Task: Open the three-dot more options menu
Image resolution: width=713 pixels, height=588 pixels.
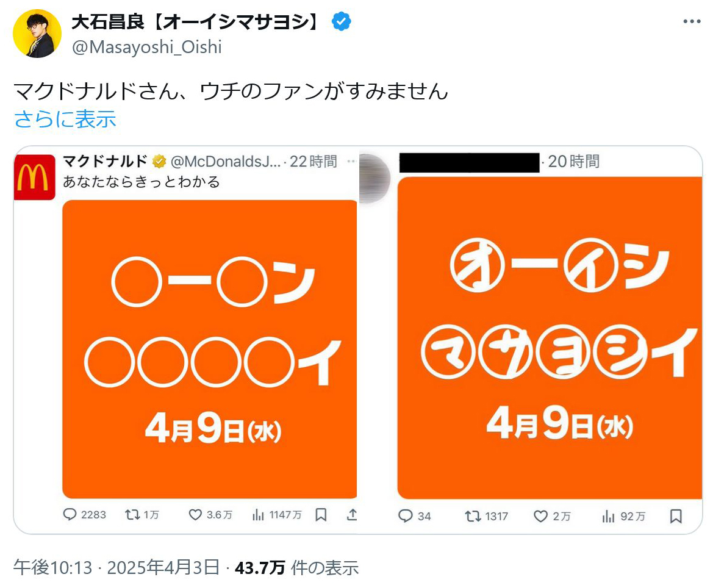Action: [x=692, y=21]
